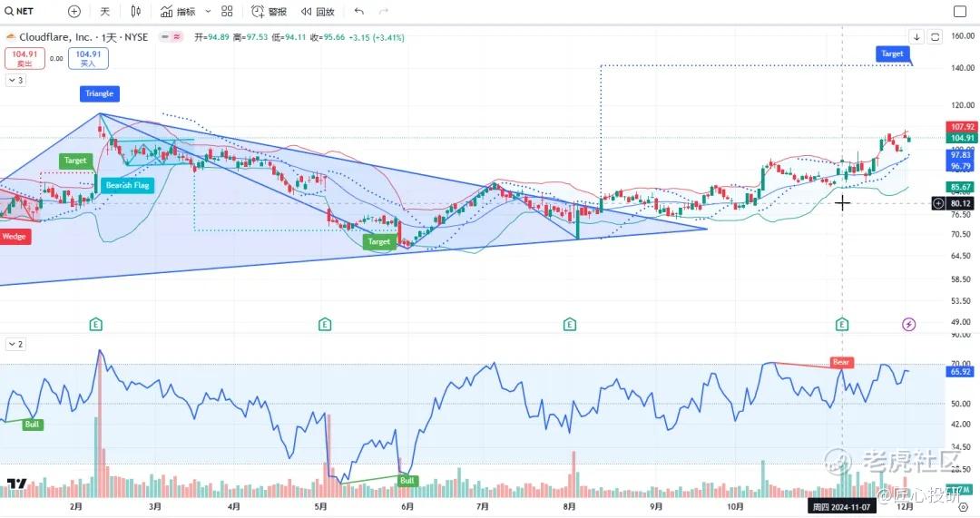Click the green 85.67 price label
This screenshot has height=518, width=980.
coord(961,187)
